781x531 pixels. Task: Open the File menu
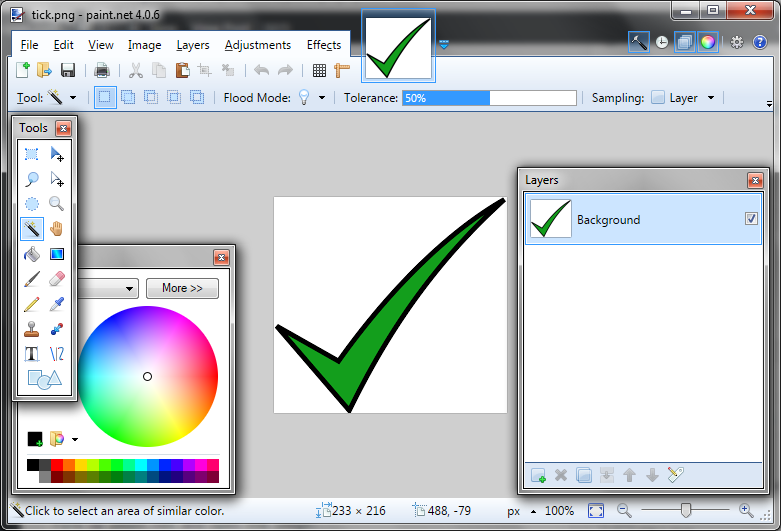29,45
